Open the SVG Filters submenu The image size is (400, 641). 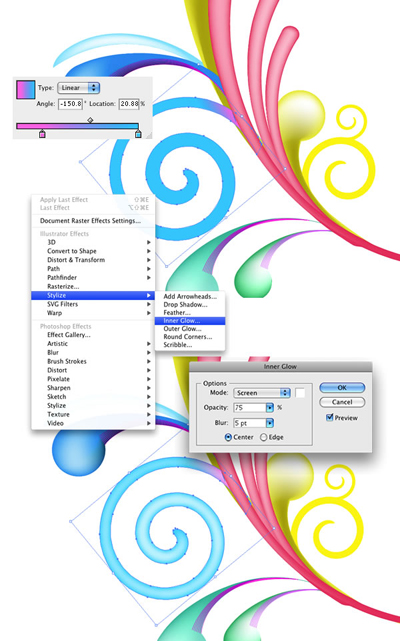93,304
